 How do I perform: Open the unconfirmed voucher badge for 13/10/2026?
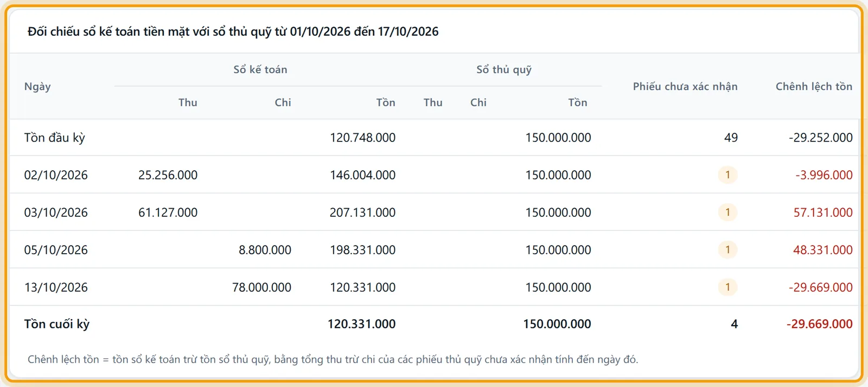coord(727,287)
